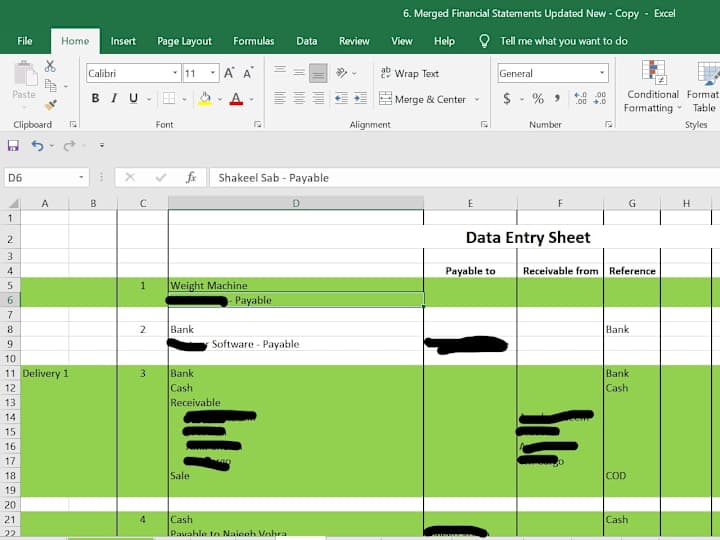Toggle Wrap Text
This screenshot has height=540, width=720.
click(410, 73)
